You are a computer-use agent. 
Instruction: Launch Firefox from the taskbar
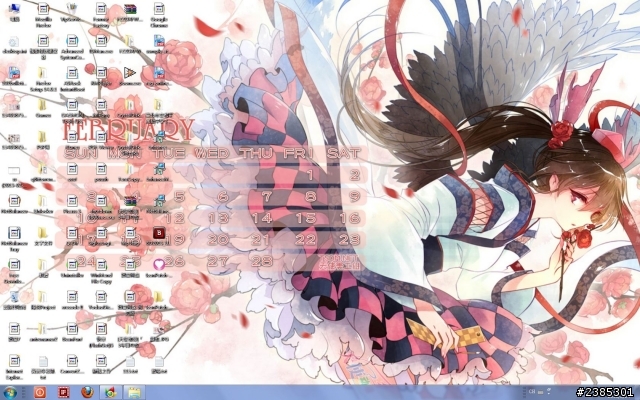pos(87,393)
